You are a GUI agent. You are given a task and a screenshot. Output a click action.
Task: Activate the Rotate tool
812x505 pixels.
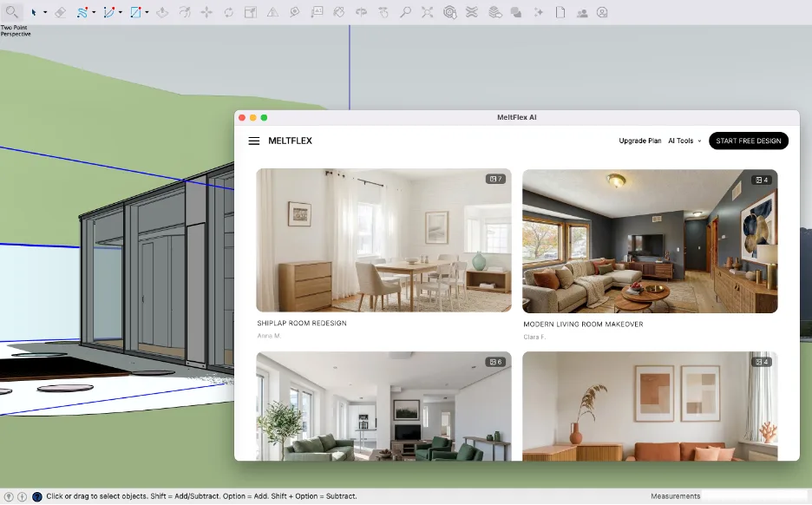[228, 12]
